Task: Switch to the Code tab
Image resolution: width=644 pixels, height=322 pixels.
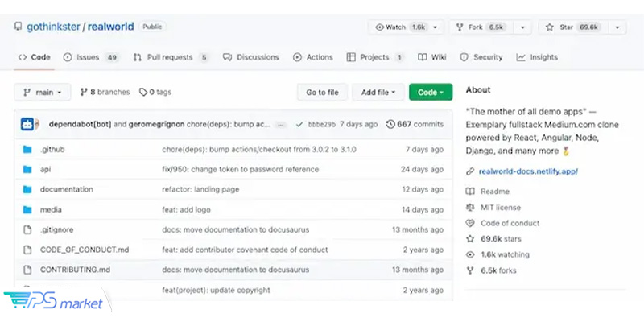Action: pos(34,57)
